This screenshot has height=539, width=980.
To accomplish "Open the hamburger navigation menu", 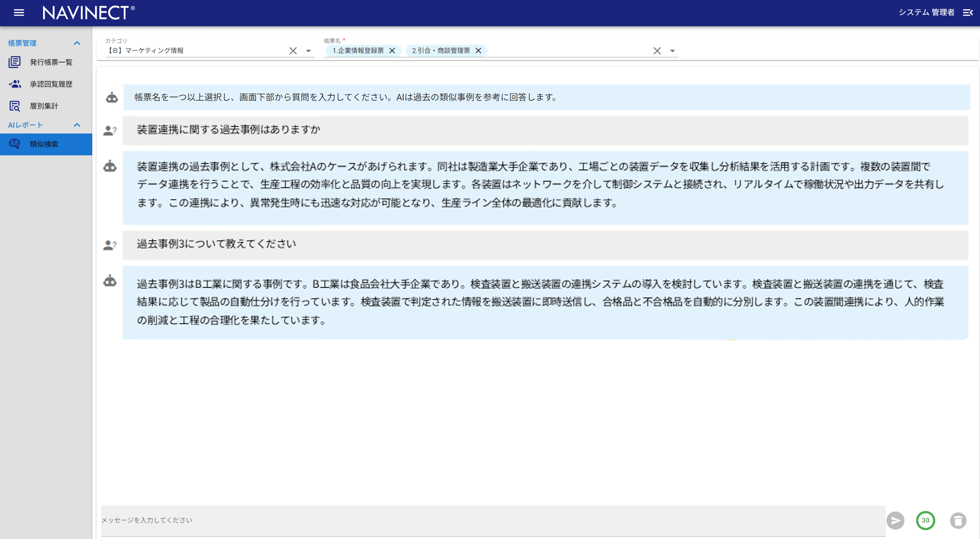I will pyautogui.click(x=18, y=13).
